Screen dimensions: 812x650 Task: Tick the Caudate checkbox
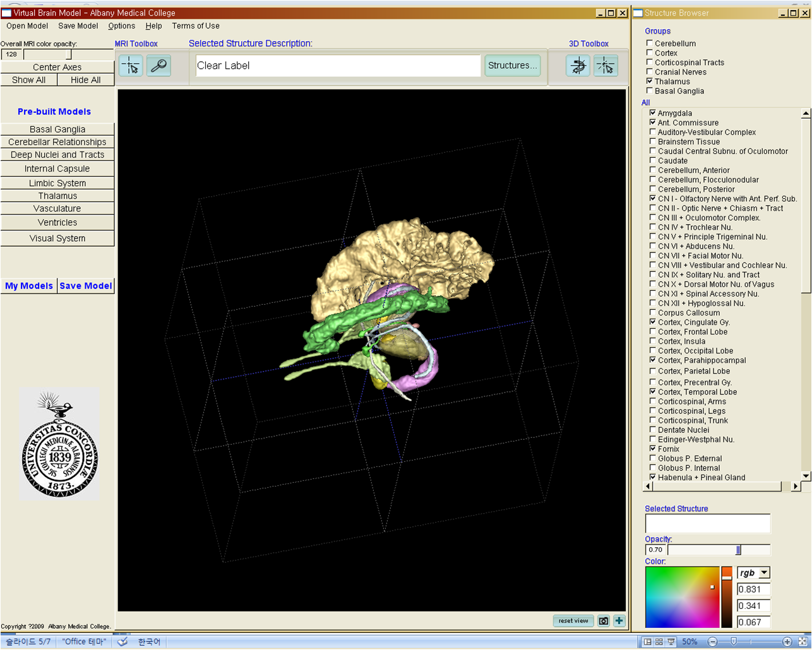tap(653, 160)
